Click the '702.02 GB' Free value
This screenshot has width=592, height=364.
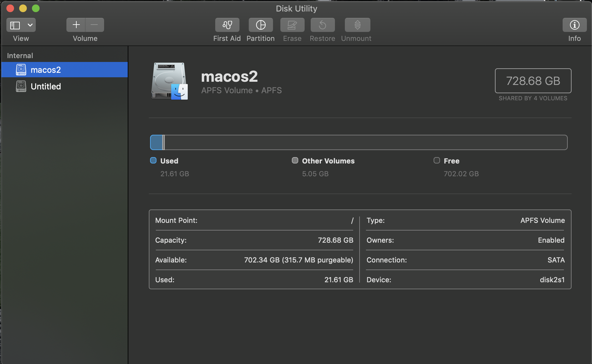(461, 174)
